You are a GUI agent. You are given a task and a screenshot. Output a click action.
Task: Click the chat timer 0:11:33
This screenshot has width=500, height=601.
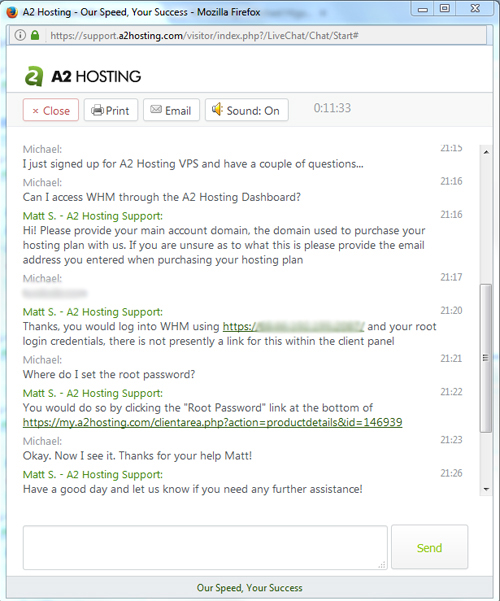click(x=332, y=108)
